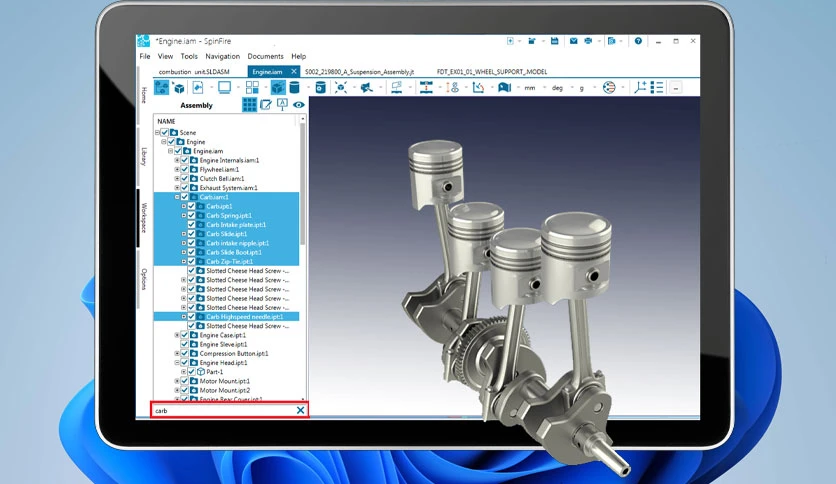Collapse the Engine Head.ipt:1 node
The height and width of the screenshot is (484, 836).
(x=177, y=363)
